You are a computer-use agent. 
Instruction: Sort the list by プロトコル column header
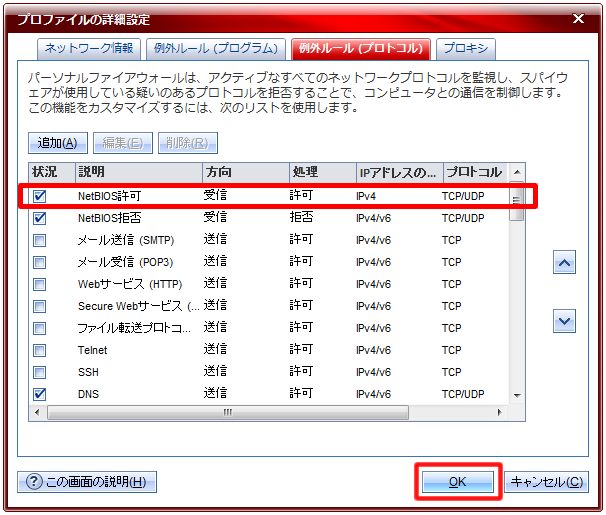(474, 173)
